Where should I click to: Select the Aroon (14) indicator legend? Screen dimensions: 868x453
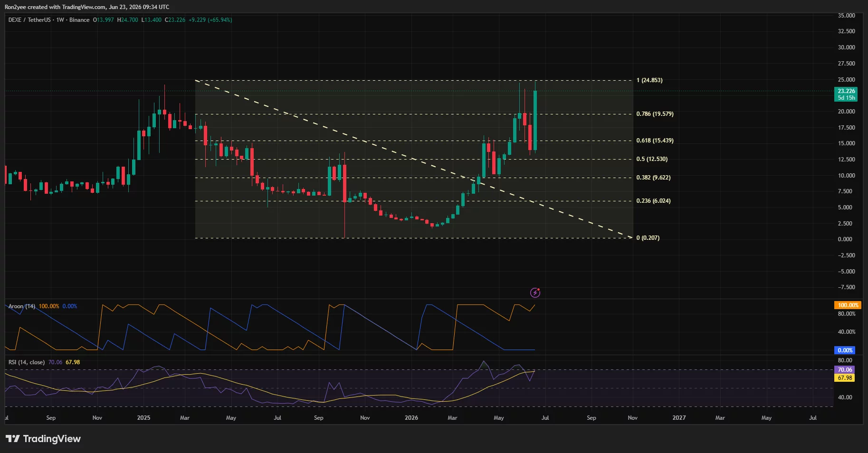(x=22, y=306)
